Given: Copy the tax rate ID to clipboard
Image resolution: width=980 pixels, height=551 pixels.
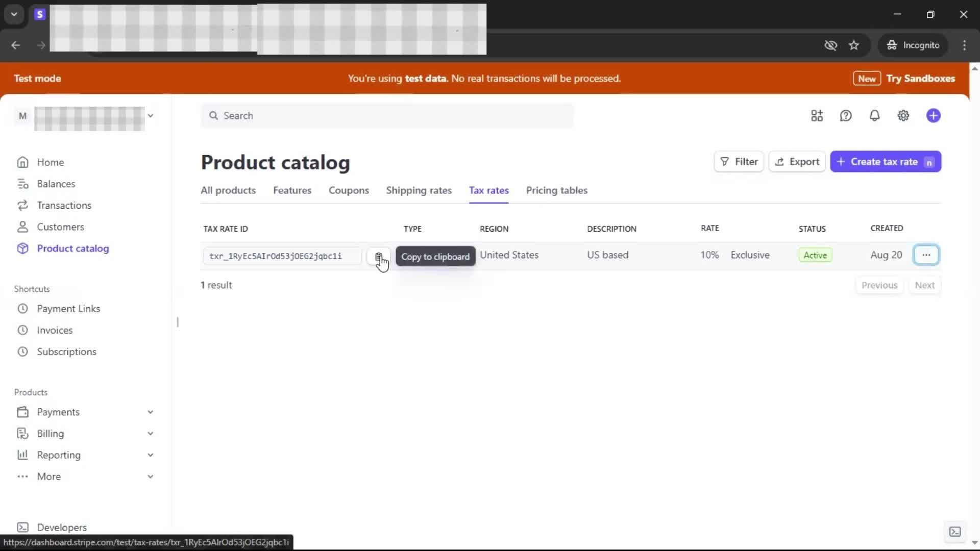Looking at the screenshot, I should [378, 256].
